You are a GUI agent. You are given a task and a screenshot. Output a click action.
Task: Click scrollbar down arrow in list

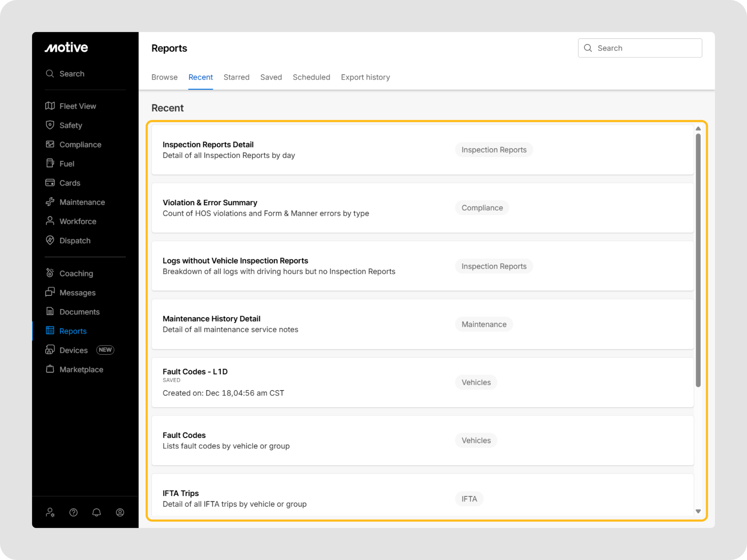coord(698,511)
